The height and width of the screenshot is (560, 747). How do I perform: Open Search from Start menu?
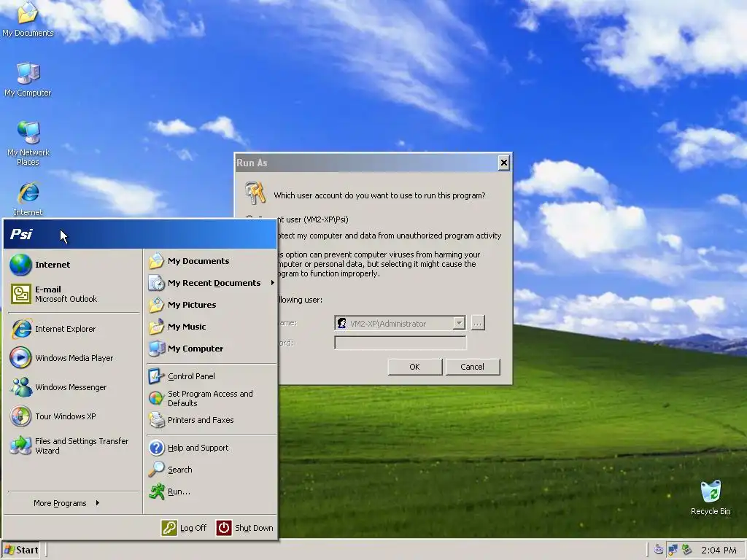point(212,470)
